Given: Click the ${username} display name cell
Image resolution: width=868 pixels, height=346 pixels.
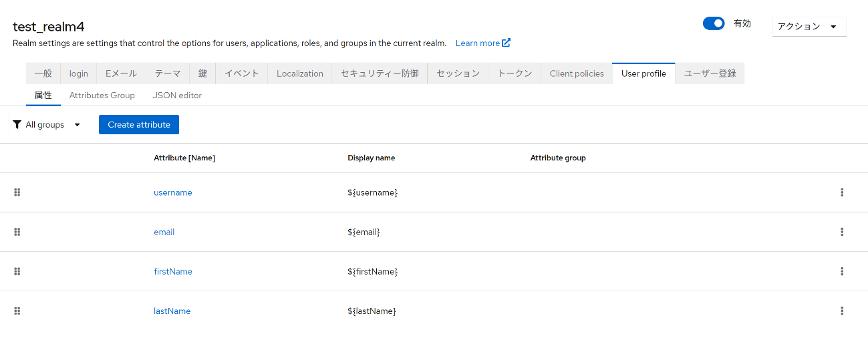Looking at the screenshot, I should click(373, 192).
